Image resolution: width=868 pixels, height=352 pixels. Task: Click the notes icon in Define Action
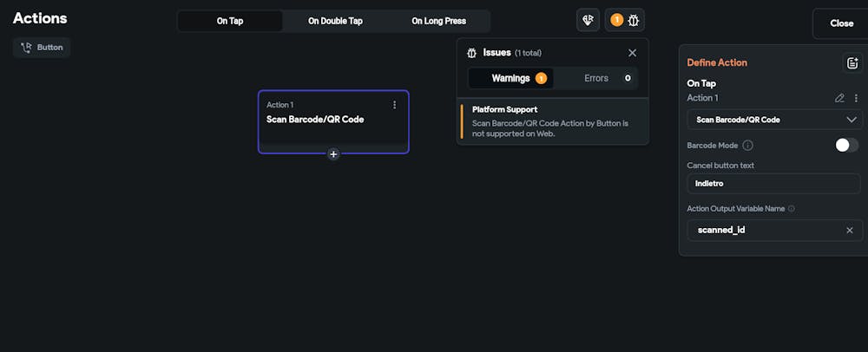click(852, 62)
